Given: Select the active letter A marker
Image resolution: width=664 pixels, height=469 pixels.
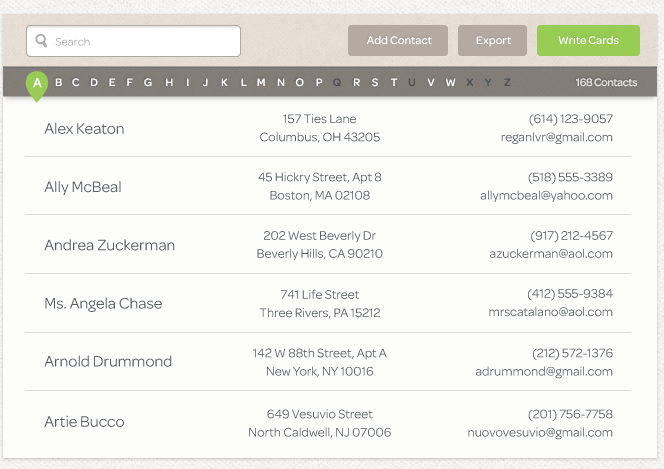Looking at the screenshot, I should [x=37, y=83].
